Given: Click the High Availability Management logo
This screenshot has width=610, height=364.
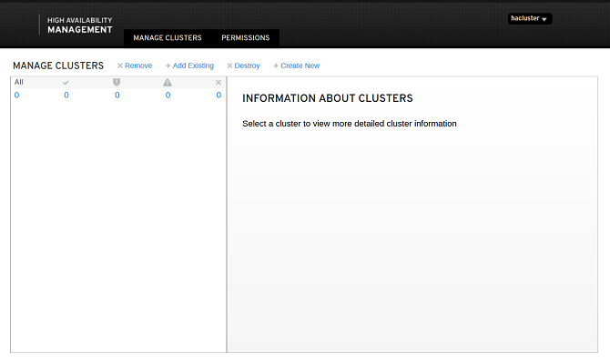Looking at the screenshot, I should (x=80, y=25).
